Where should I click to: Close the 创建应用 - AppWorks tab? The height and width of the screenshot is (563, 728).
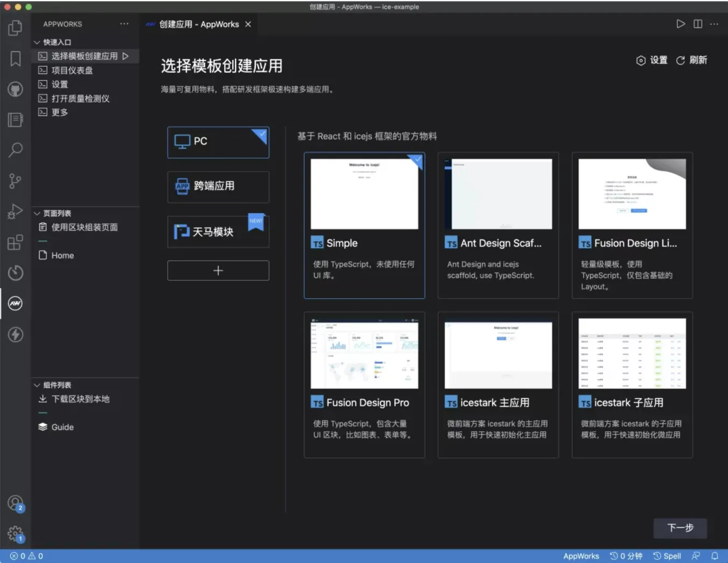coord(248,24)
